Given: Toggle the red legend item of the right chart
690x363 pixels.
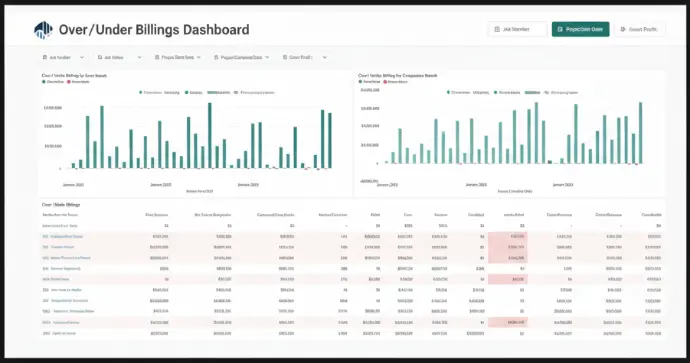Looking at the screenshot, I should point(395,82).
